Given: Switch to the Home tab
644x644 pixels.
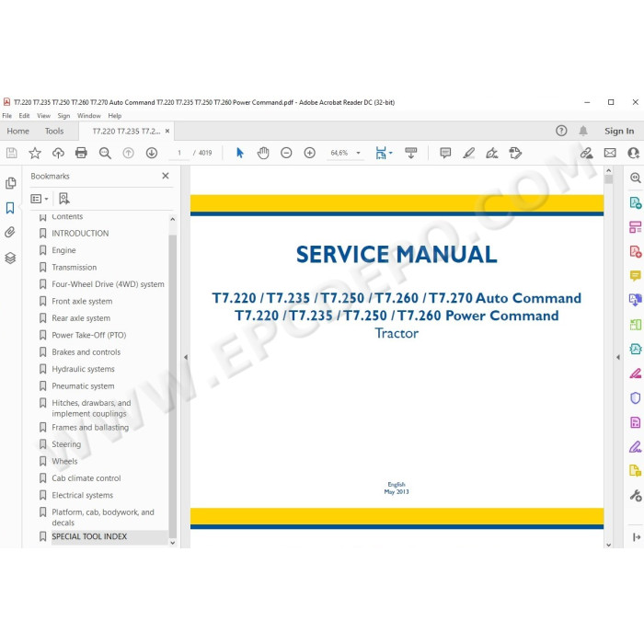Looking at the screenshot, I should [x=18, y=131].
